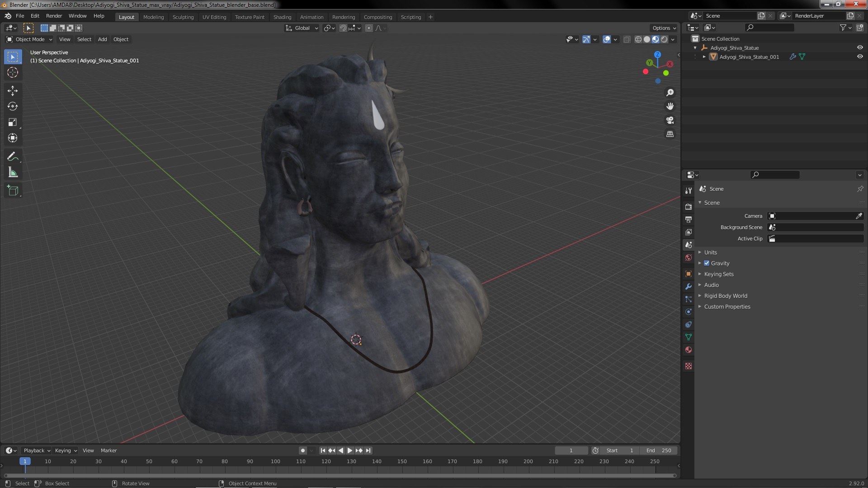
Task: Switch to wireframe viewport shading
Action: (x=638, y=40)
